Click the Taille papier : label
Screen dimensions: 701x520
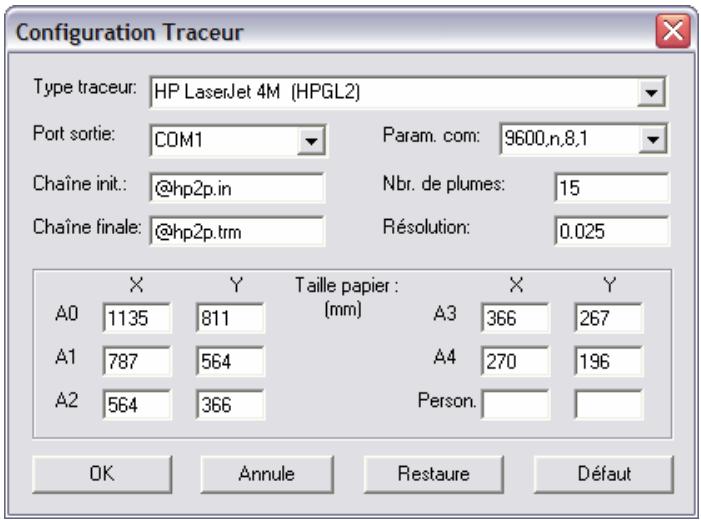[346, 286]
